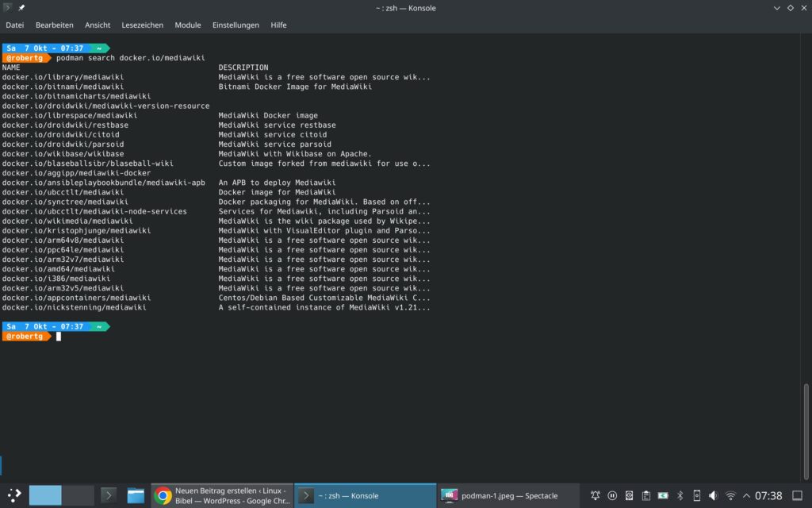Screen dimensions: 812x508
Task: Click the text 'docker.io/droidwiki/mediawiki-version-resource'
Action: click(105, 106)
